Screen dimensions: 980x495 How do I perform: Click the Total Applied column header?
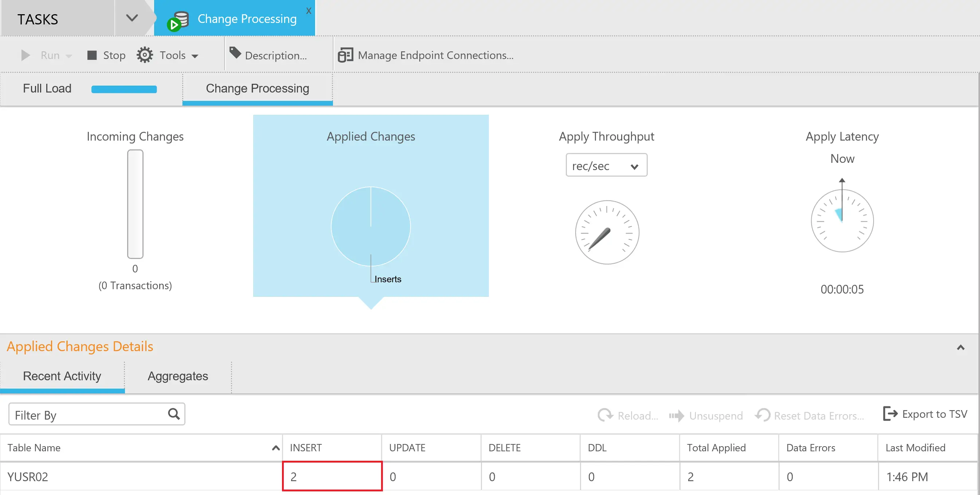(x=729, y=448)
